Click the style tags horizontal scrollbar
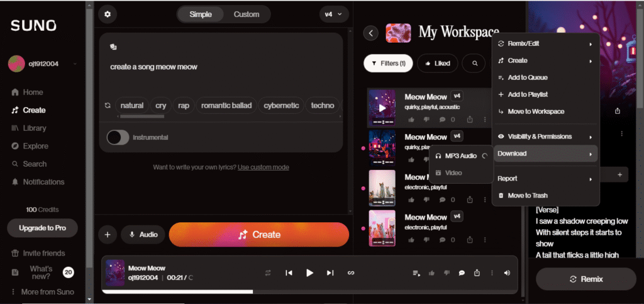 142,116
